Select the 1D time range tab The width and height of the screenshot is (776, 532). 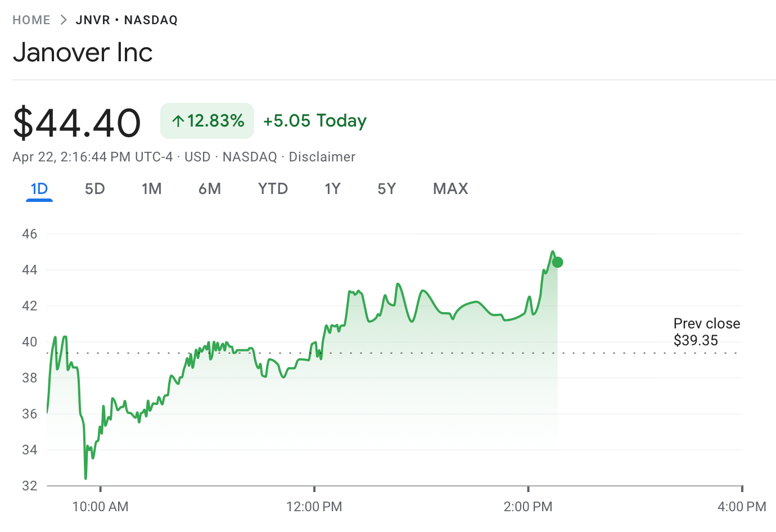click(39, 189)
